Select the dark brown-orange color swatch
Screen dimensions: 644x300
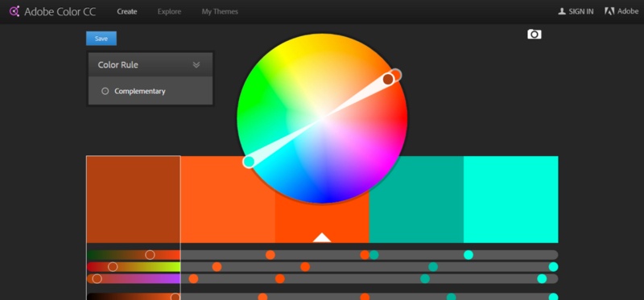(134, 199)
